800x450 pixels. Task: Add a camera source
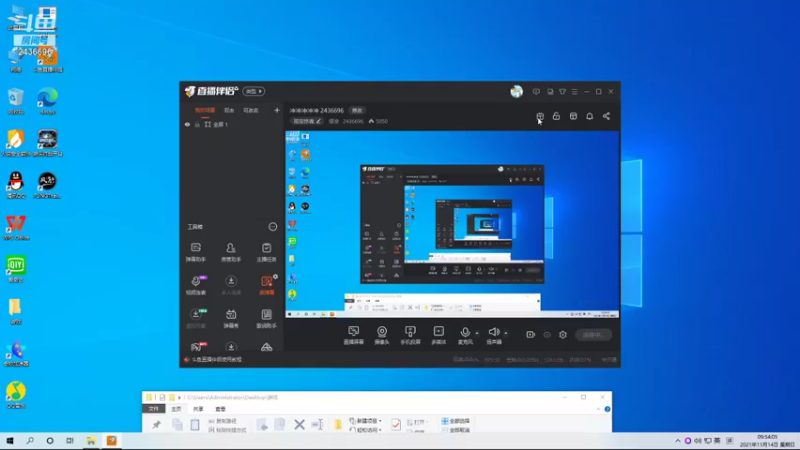382,335
